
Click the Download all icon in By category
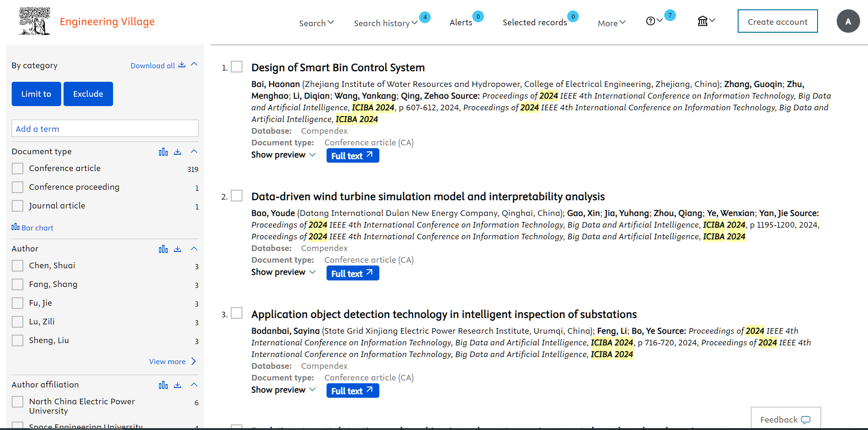182,65
